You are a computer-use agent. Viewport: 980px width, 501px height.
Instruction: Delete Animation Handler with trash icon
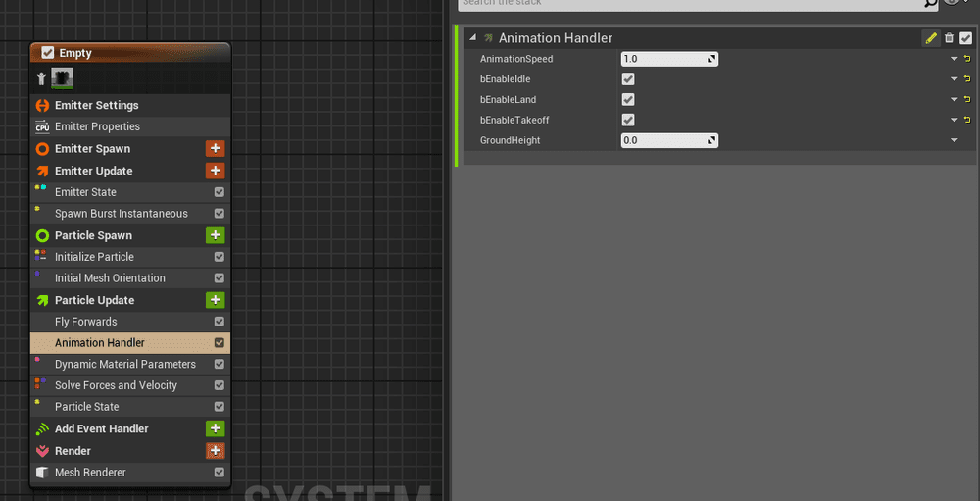949,39
